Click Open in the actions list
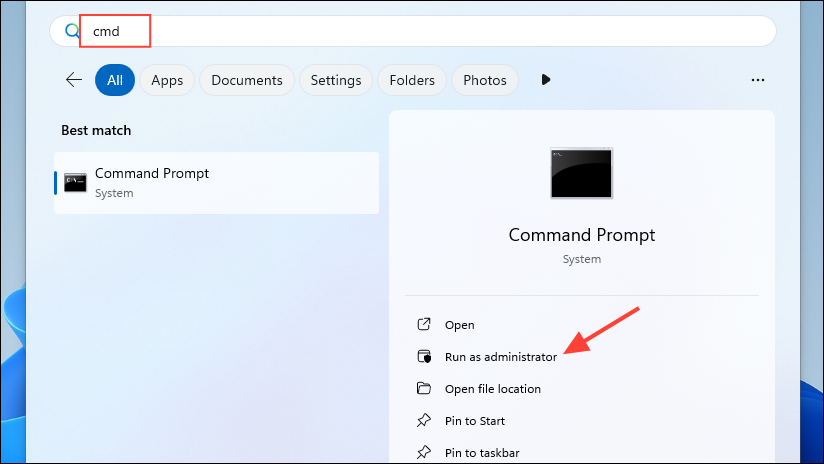Image resolution: width=824 pixels, height=464 pixels. 459,325
